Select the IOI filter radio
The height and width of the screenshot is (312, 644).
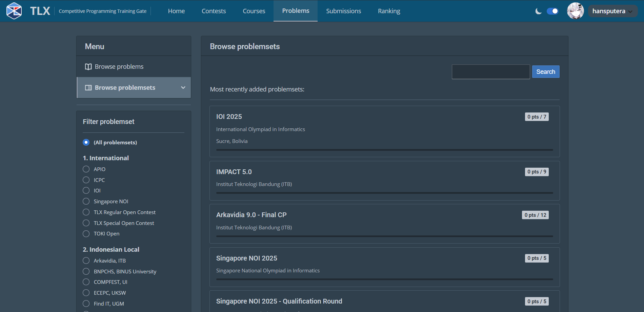point(86,190)
